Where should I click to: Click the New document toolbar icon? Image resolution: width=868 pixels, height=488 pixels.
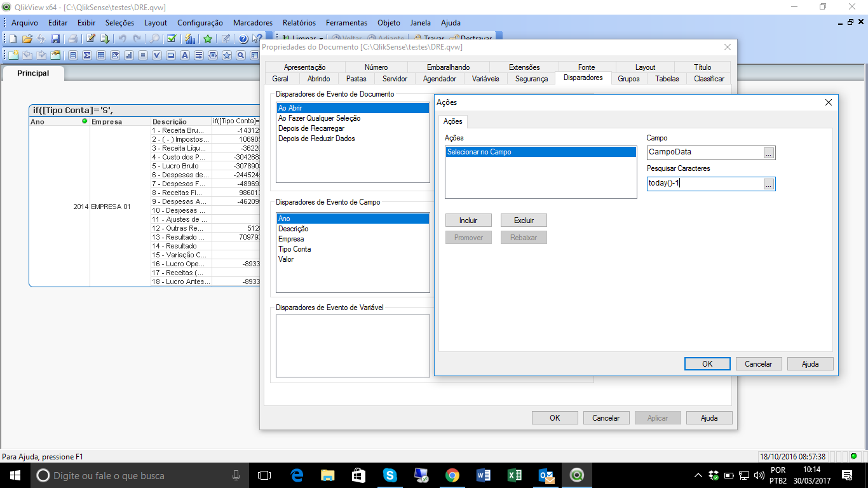click(x=13, y=39)
